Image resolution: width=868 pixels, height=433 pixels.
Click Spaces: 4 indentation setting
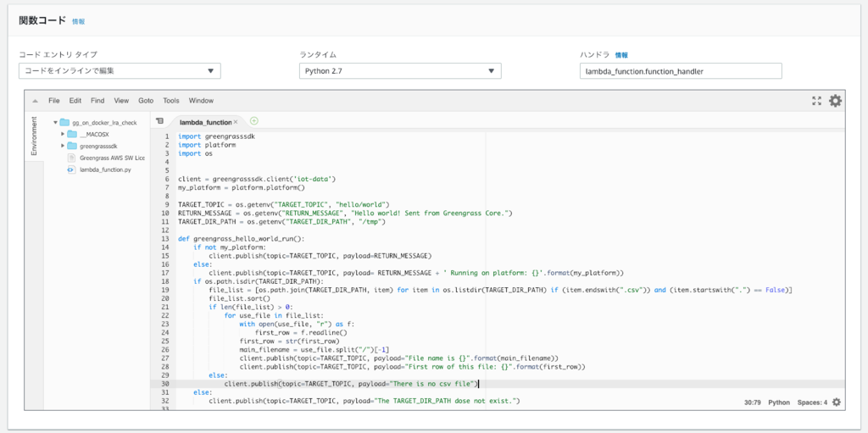(x=812, y=402)
